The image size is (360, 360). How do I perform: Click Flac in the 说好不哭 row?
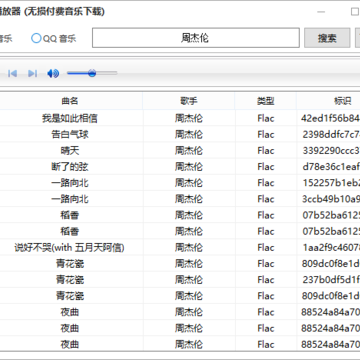point(266,248)
